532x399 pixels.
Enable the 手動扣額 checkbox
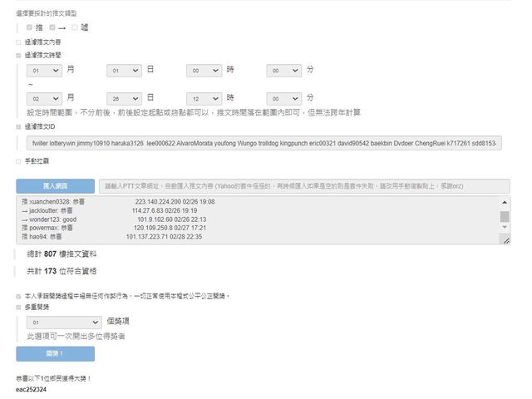pyautogui.click(x=18, y=161)
